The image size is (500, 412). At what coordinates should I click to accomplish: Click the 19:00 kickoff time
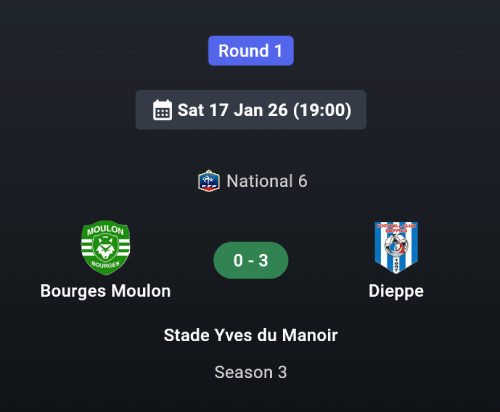coord(322,110)
